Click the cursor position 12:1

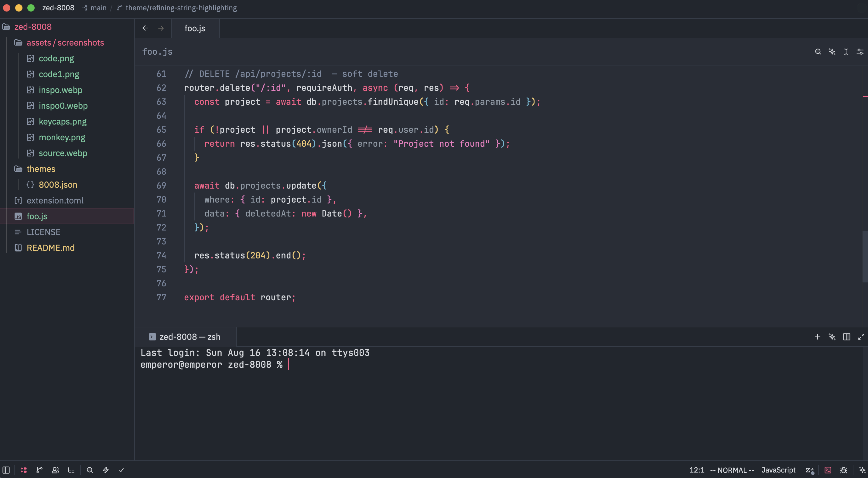point(696,470)
